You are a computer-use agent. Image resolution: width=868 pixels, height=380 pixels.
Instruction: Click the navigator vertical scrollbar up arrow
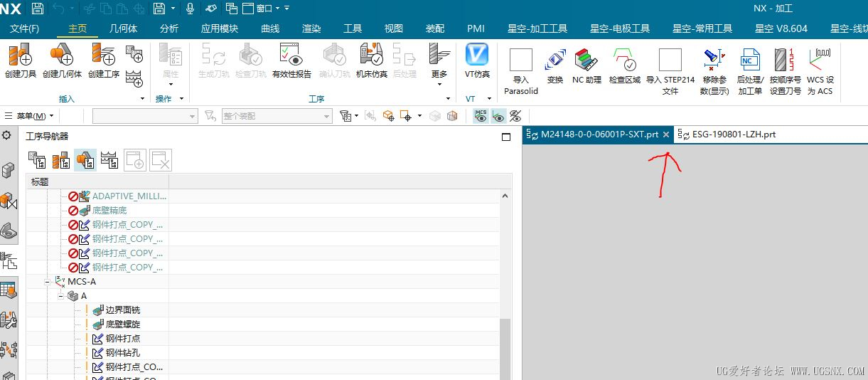point(505,196)
